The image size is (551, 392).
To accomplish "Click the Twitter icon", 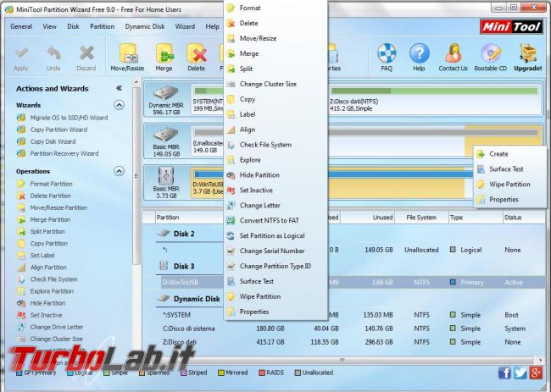I will 520,373.
